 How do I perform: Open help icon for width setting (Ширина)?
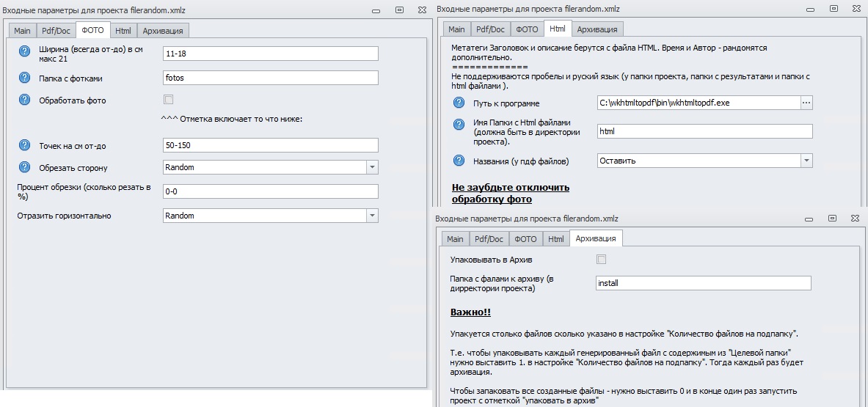[x=24, y=51]
